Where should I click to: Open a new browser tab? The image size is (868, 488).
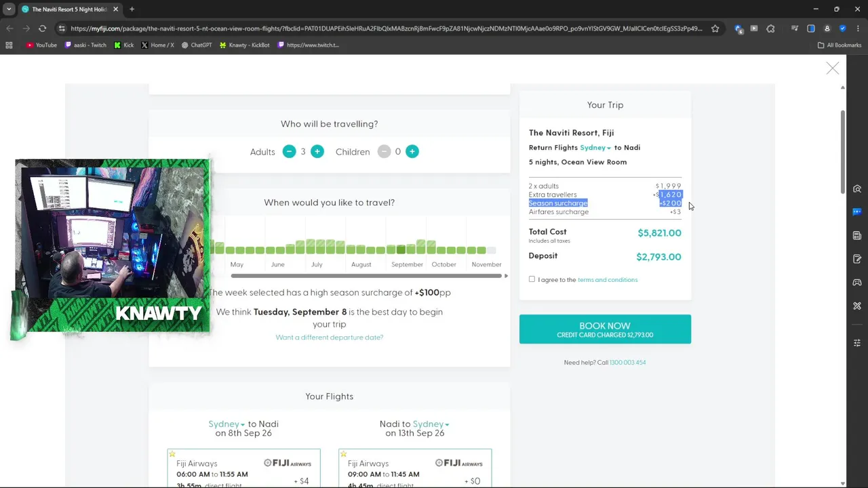click(x=132, y=9)
